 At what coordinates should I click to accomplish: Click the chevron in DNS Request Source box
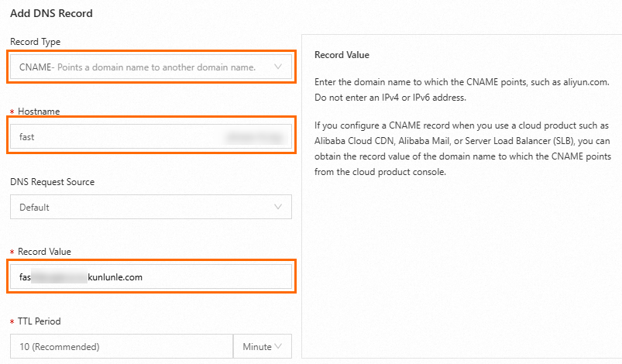click(x=278, y=208)
